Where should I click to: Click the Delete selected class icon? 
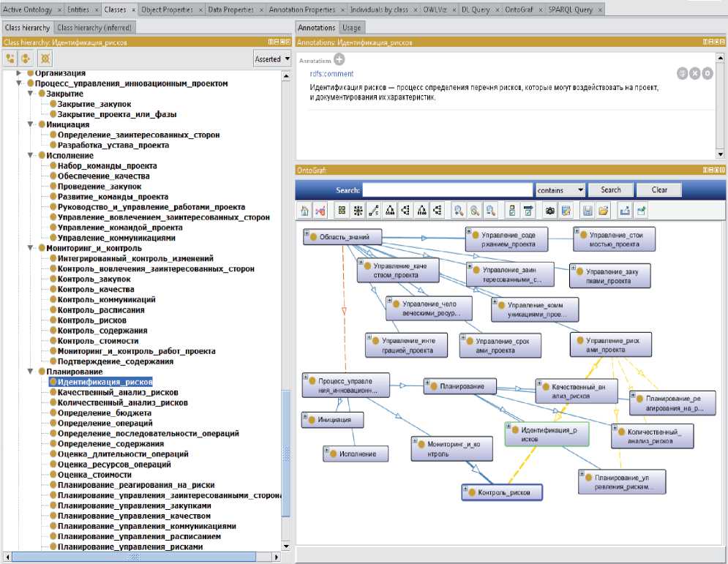pos(45,59)
